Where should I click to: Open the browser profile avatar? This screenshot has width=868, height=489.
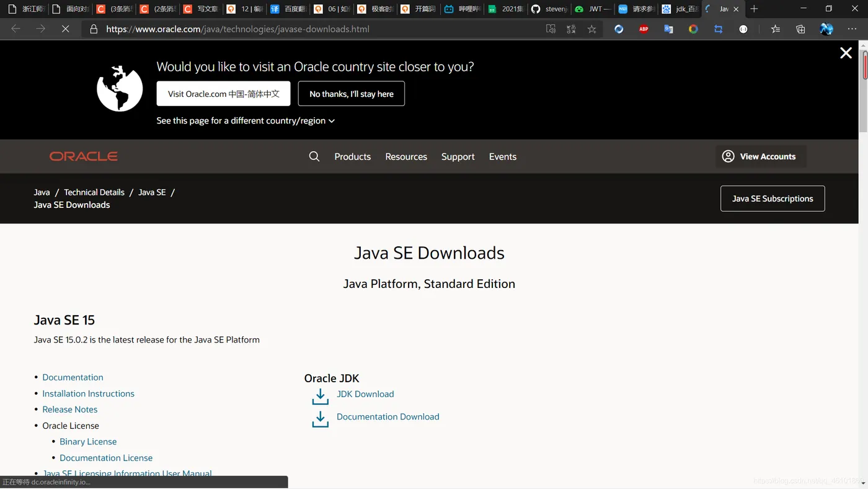tap(826, 29)
